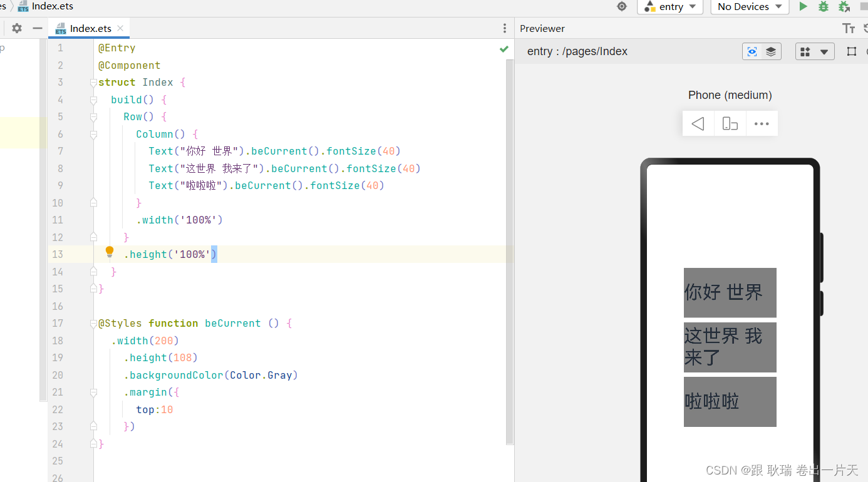Click 'top:10' on line 22
Viewport: 868px width, 482px height.
[155, 409]
